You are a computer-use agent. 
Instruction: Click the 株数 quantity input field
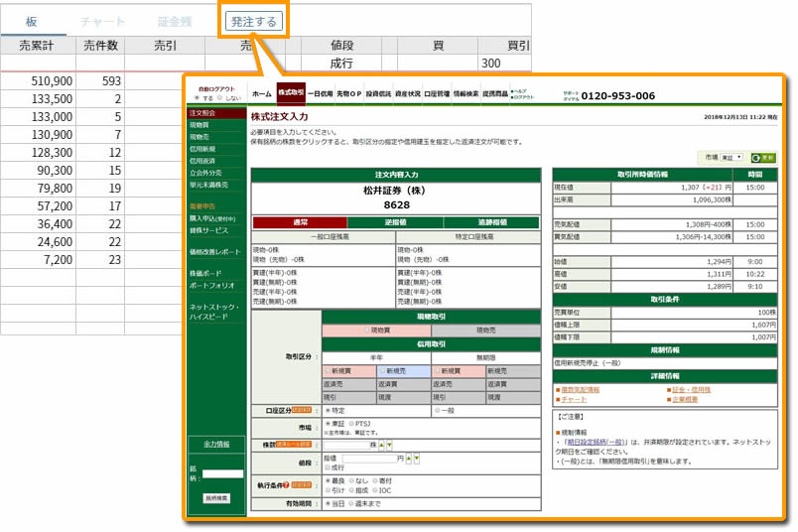[347, 445]
